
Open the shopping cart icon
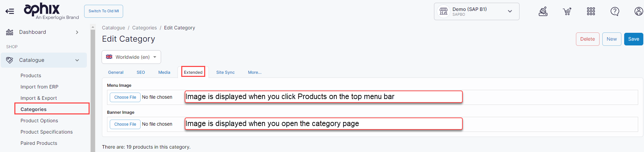point(567,12)
